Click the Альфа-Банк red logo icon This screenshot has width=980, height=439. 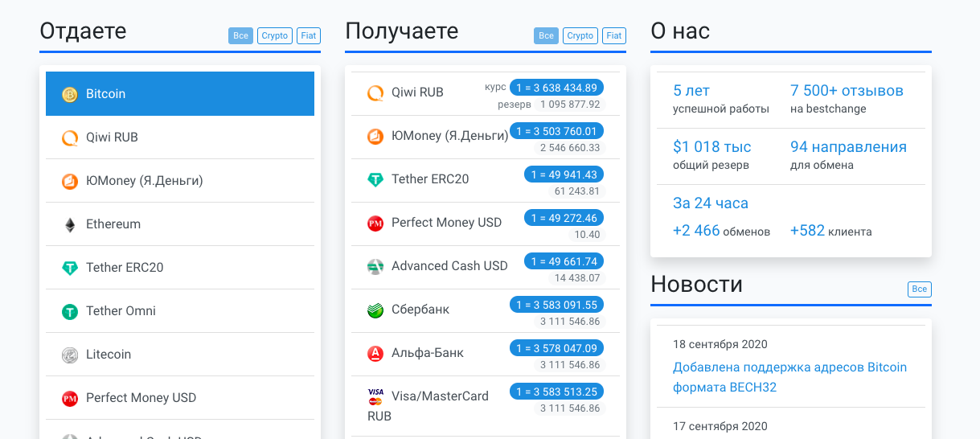click(375, 353)
